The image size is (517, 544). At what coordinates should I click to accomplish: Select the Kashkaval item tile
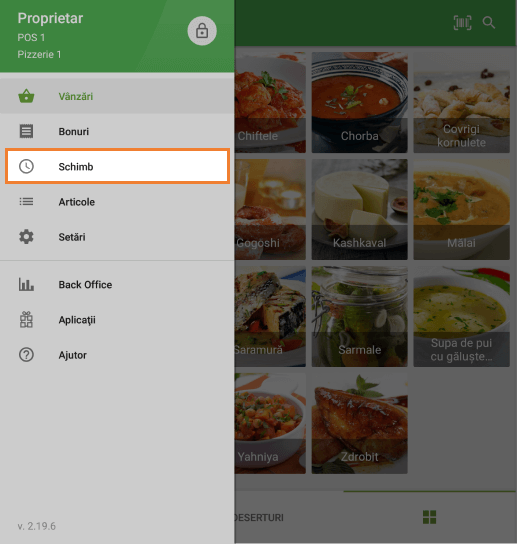[359, 209]
